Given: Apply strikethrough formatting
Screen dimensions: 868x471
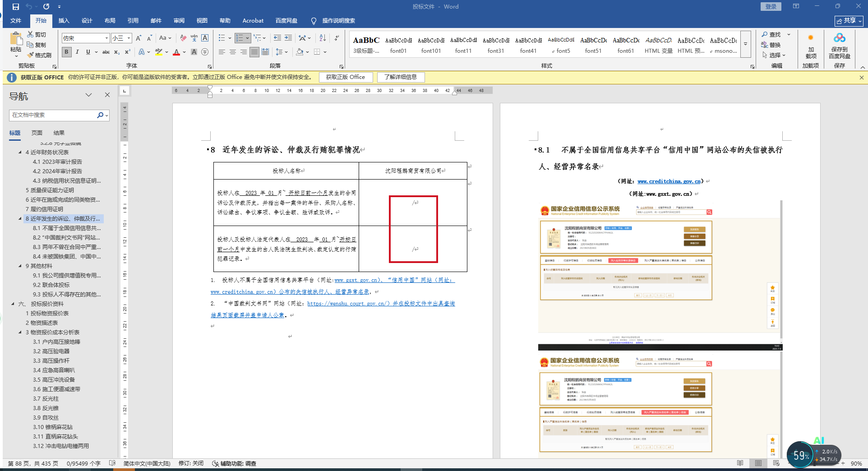Looking at the screenshot, I should tap(106, 52).
